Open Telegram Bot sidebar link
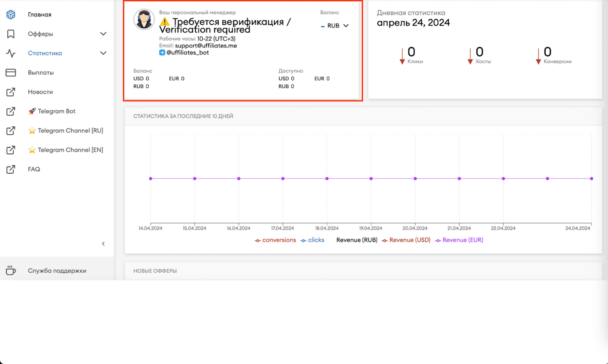This screenshot has height=364, width=608. [x=57, y=111]
